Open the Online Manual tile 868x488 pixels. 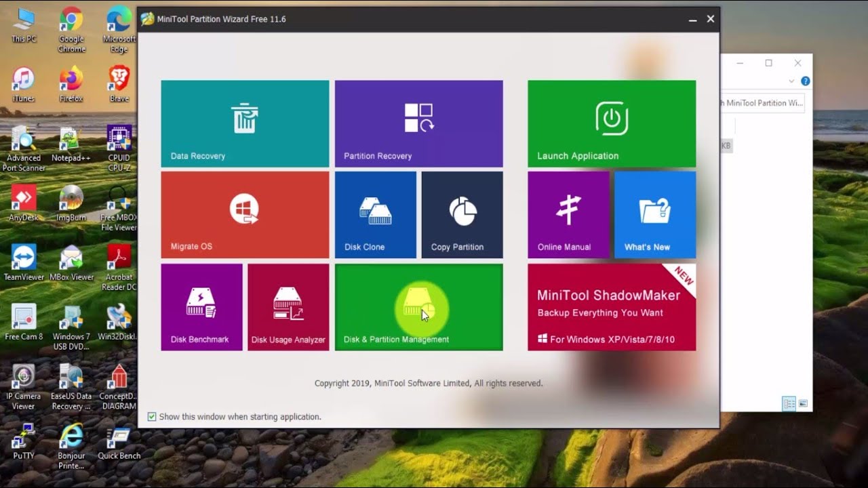pos(568,215)
